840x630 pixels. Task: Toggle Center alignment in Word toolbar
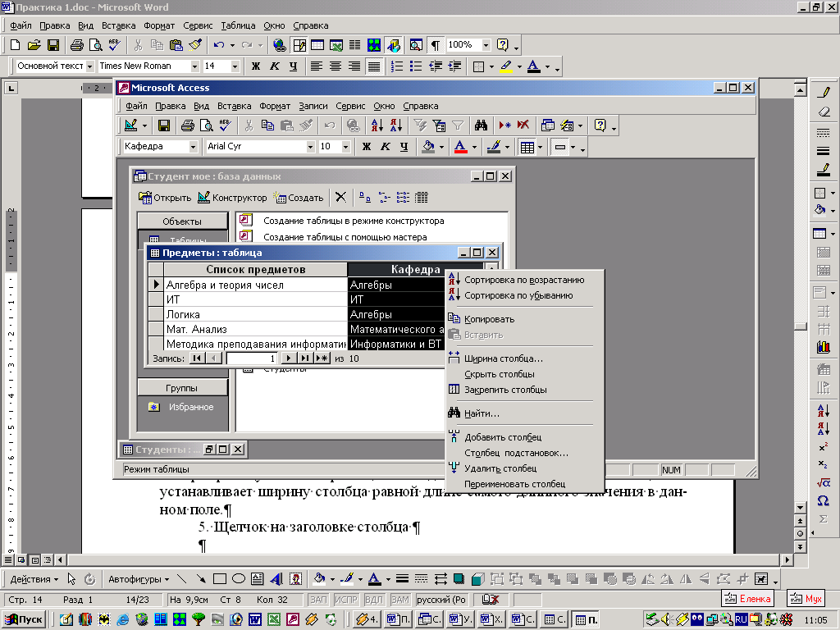(x=336, y=66)
